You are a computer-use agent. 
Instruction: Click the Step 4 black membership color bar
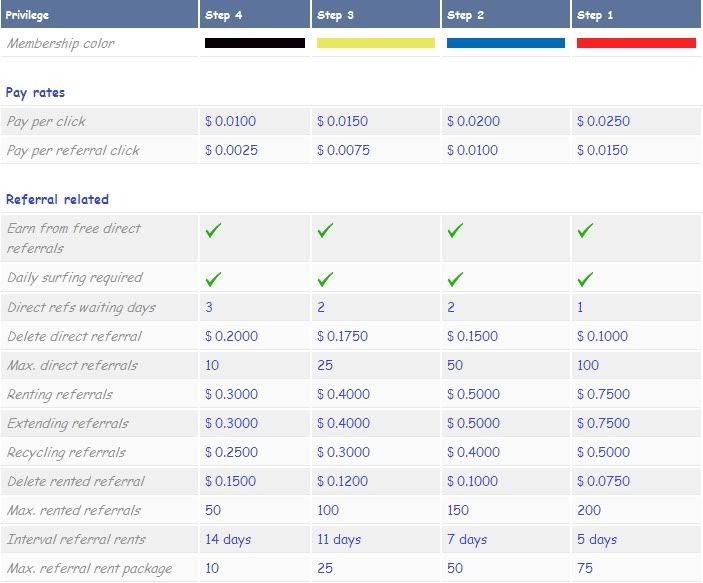pos(254,43)
